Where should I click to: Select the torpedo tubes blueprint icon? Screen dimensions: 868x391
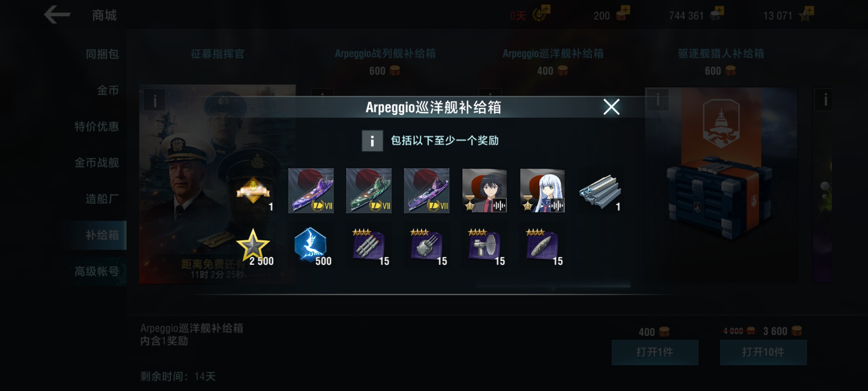(x=369, y=246)
